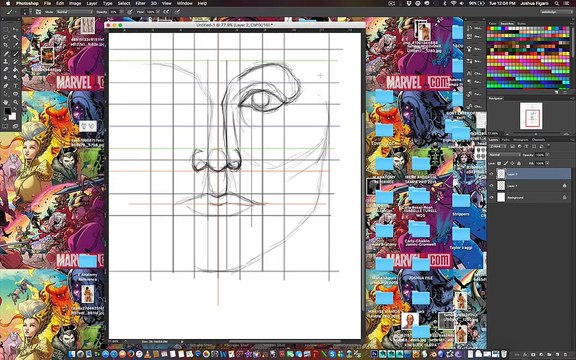Screen dimensions: 576x360
Task: Open the Image menu
Action: point(75,3)
